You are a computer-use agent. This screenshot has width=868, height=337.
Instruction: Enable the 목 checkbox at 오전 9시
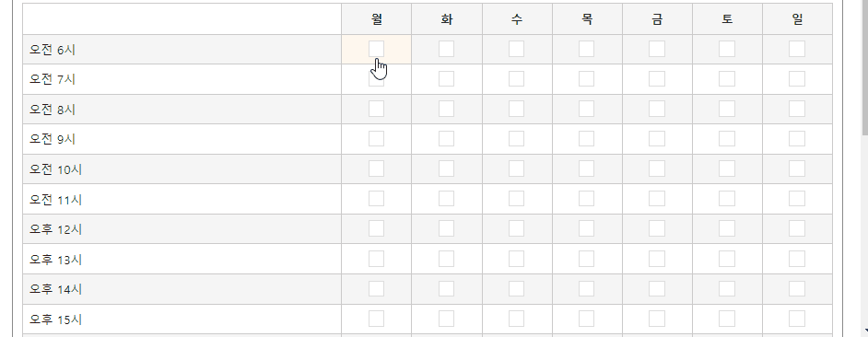[x=587, y=139]
